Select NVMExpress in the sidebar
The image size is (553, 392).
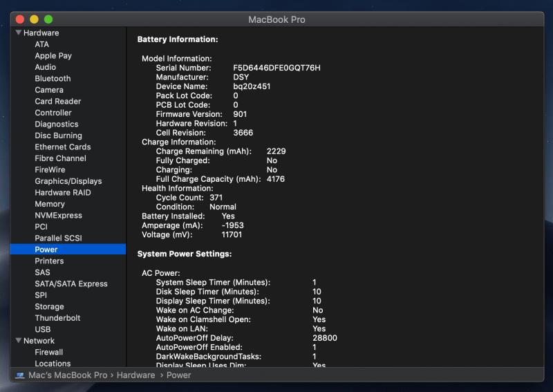pyautogui.click(x=58, y=216)
